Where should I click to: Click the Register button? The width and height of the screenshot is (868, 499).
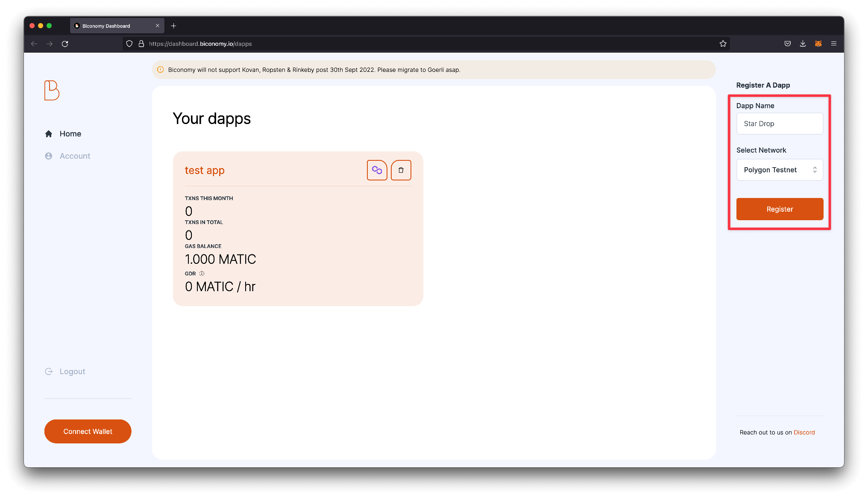click(x=780, y=209)
